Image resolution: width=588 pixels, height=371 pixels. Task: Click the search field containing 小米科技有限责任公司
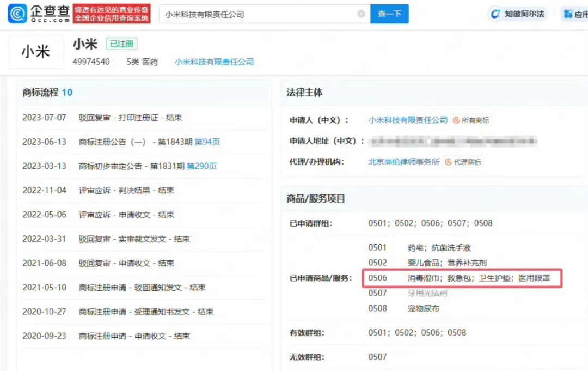point(265,14)
